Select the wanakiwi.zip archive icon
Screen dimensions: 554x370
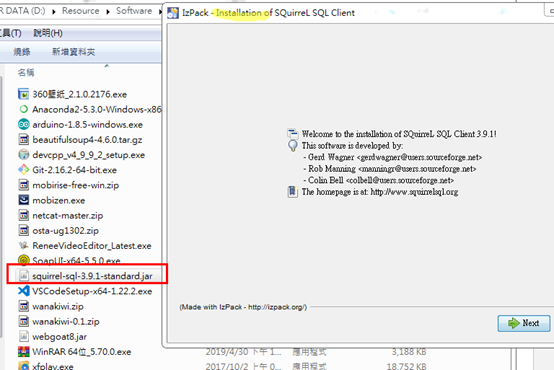24,306
